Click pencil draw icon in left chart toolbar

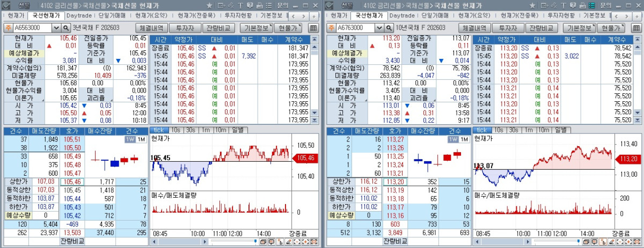(289, 242)
